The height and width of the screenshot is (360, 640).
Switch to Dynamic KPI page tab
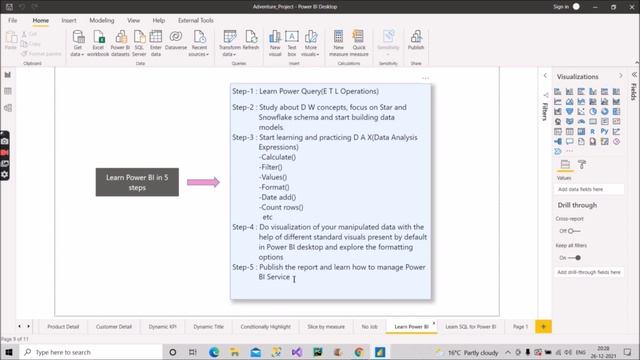tap(162, 327)
